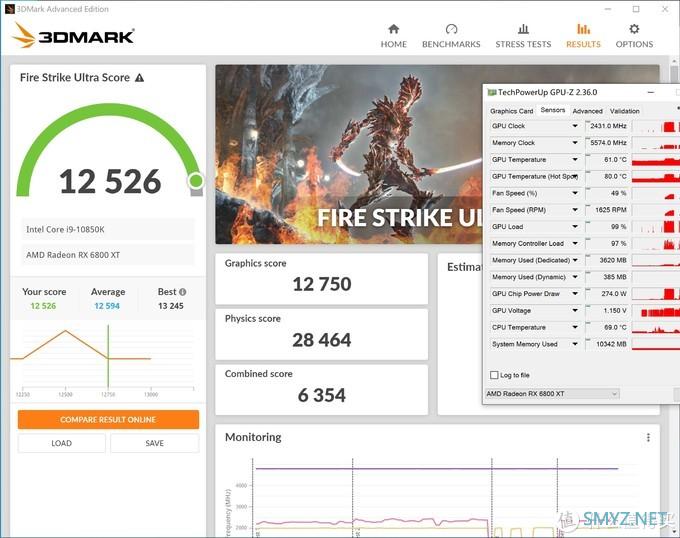The width and height of the screenshot is (680, 538).
Task: Click the Physics score value 28 464
Action: click(322, 340)
